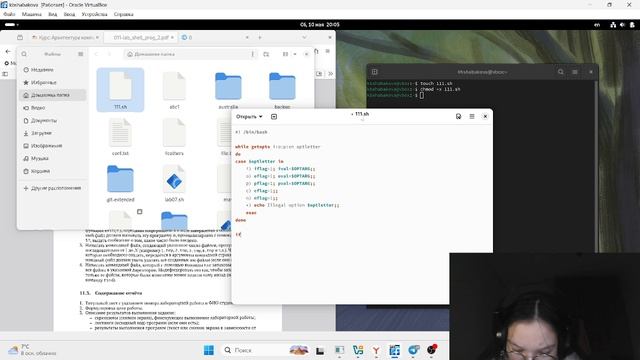Screen dimensions: 640x360
Task: Switch keyboard layout 'en' indicator
Action: click(597, 25)
